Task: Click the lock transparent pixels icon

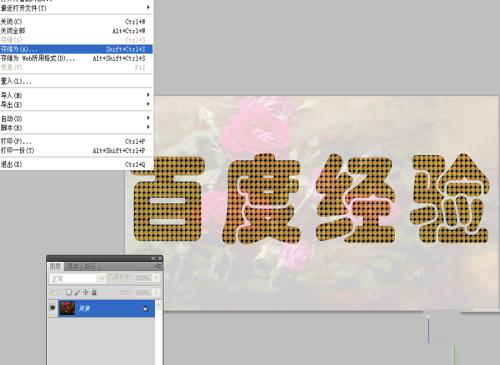Action: click(x=69, y=292)
